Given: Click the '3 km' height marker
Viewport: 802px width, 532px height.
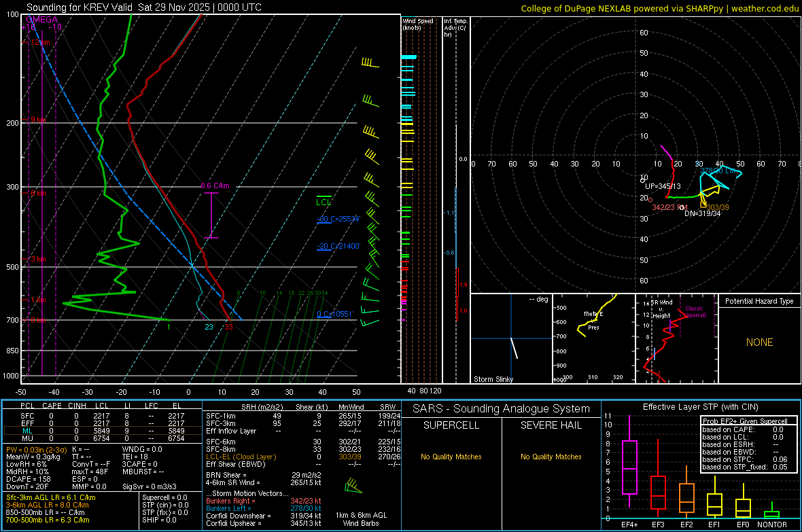Looking at the screenshot, I should click(38, 259).
